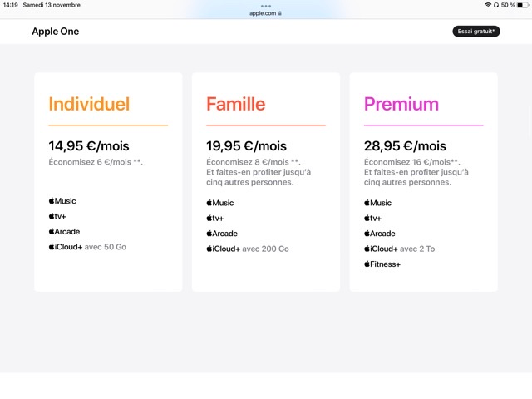The image size is (532, 399).
Task: Tap the Famille plan heading
Action: (236, 104)
